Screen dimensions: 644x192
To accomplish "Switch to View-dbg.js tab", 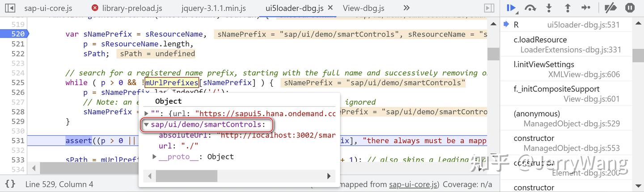I will point(364,8).
